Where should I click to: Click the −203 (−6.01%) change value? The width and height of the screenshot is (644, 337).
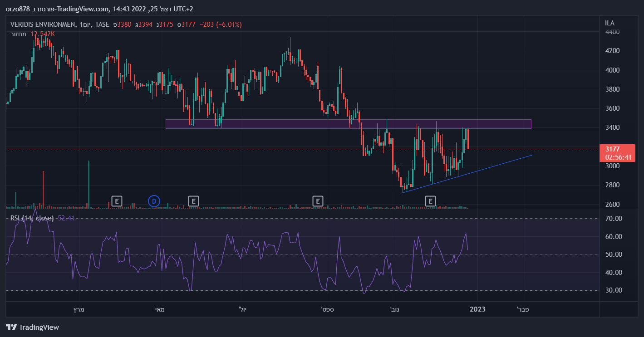pos(221,24)
